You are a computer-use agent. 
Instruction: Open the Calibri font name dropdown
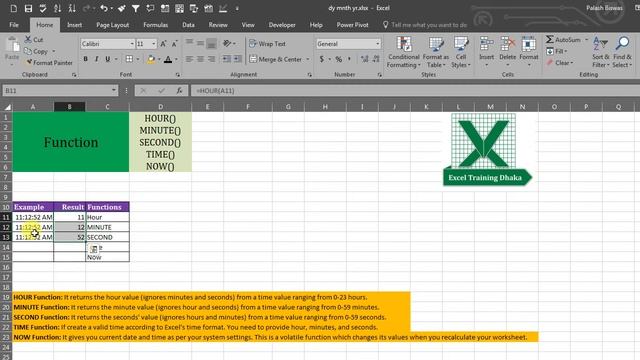[x=132, y=44]
